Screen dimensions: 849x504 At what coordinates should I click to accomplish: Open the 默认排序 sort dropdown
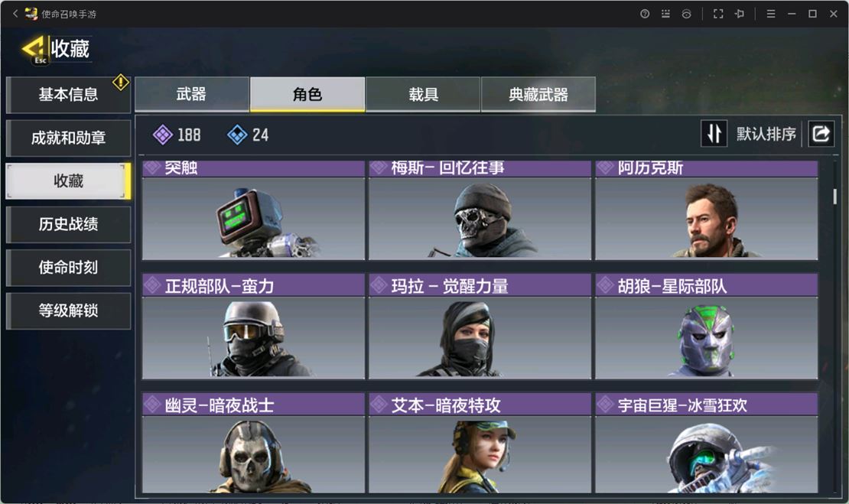(766, 134)
